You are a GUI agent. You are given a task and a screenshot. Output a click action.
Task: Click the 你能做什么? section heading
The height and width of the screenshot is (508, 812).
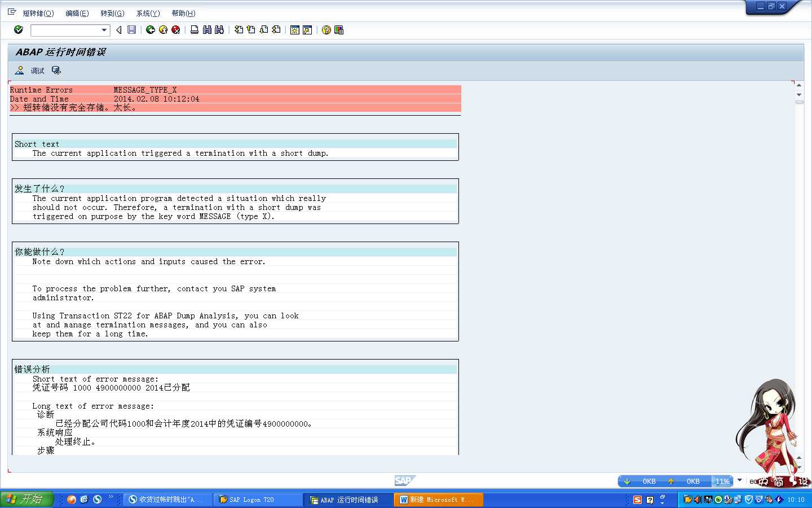(39, 252)
